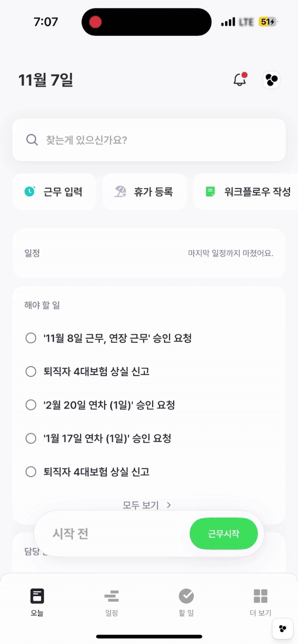
Task: Click the search magnifier icon
Action: [x=32, y=140]
